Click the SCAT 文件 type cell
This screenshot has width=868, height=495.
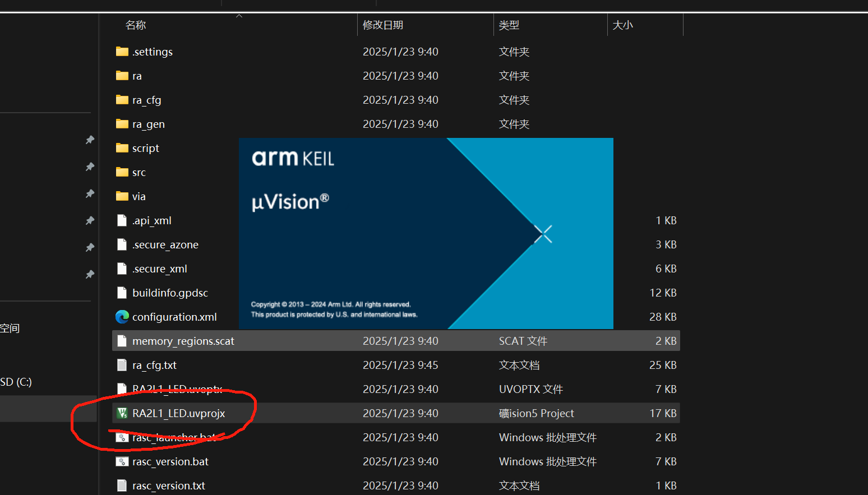523,341
